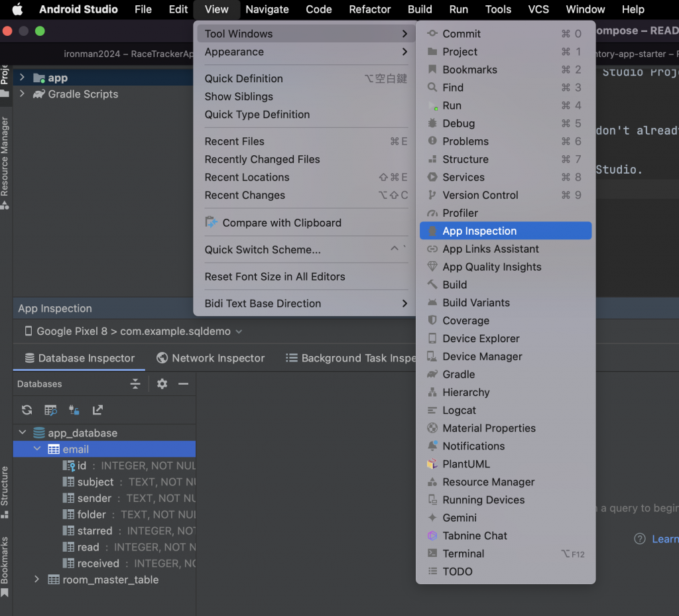Open the Appearance submenu
The width and height of the screenshot is (679, 616).
coord(306,52)
